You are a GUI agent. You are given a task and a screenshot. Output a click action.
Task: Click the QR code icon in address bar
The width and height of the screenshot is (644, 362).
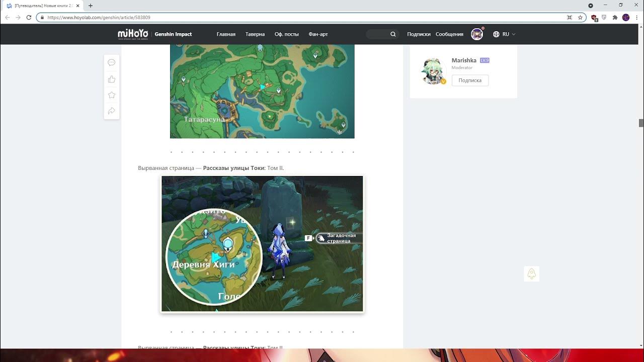(x=570, y=17)
